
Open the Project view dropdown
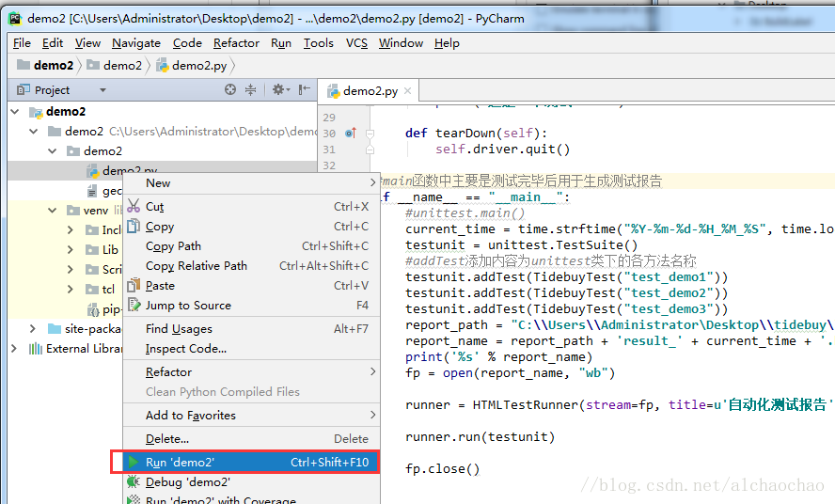tap(102, 90)
